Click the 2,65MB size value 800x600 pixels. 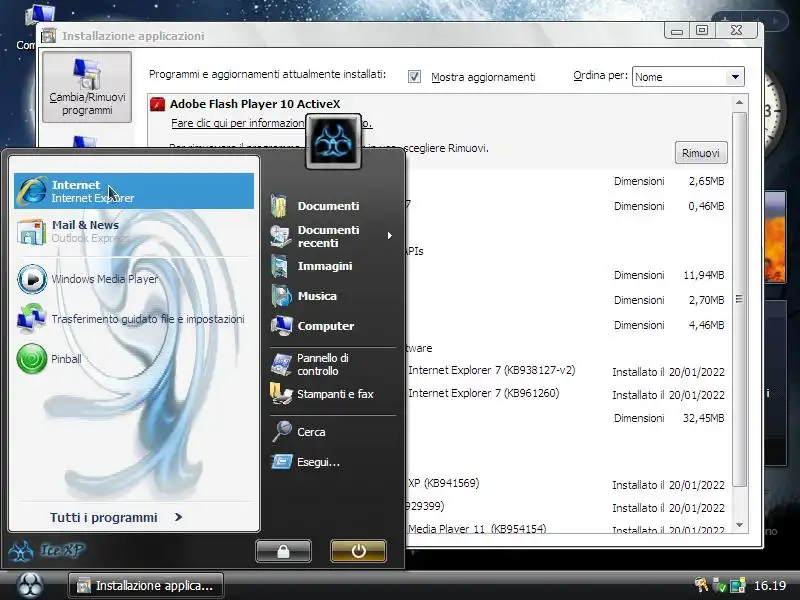706,182
